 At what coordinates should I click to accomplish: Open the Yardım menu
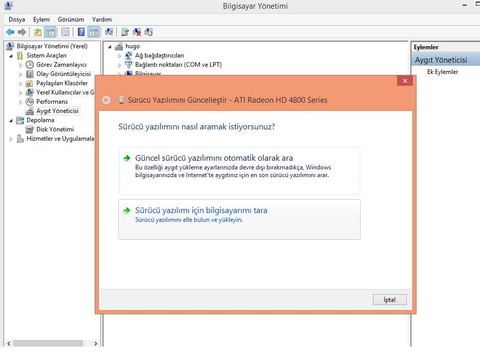[102, 19]
